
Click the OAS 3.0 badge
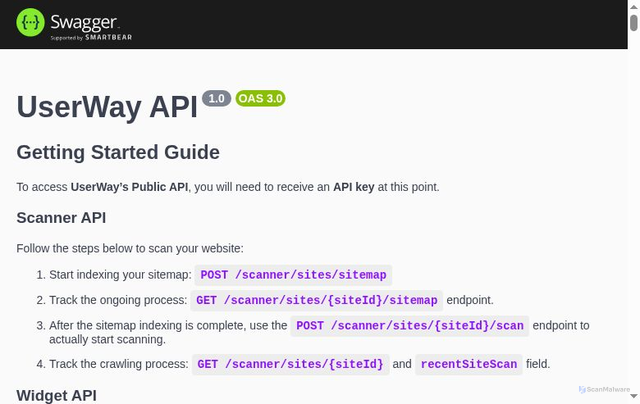tap(260, 98)
